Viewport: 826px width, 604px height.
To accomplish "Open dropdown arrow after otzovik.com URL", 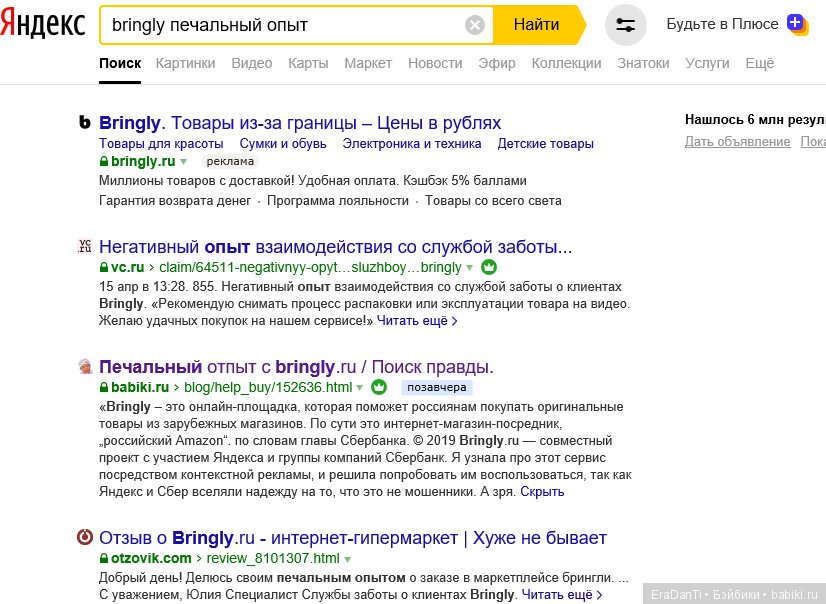I will click(348, 558).
